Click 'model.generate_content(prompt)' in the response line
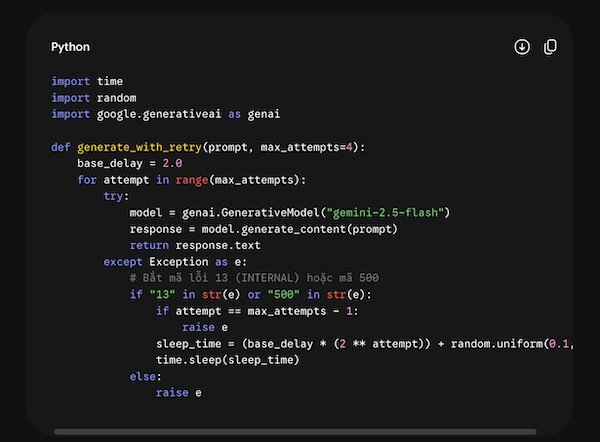The height and width of the screenshot is (442, 600). (x=299, y=229)
